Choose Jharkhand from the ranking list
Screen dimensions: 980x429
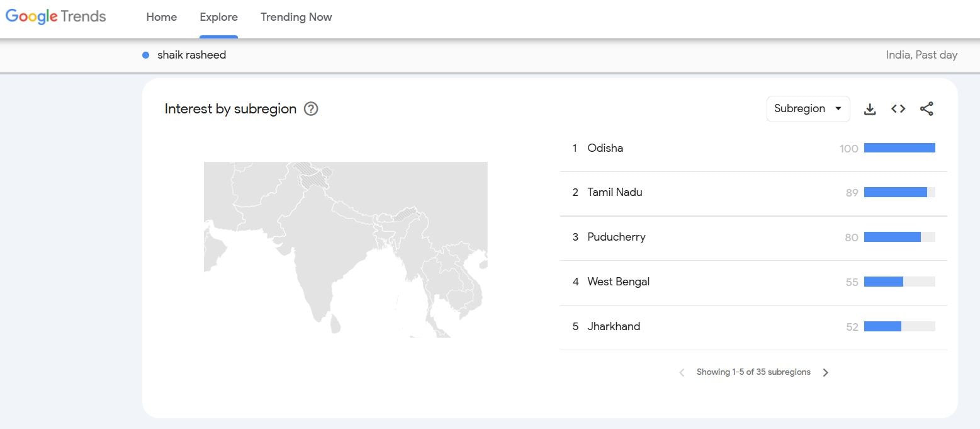[614, 326]
